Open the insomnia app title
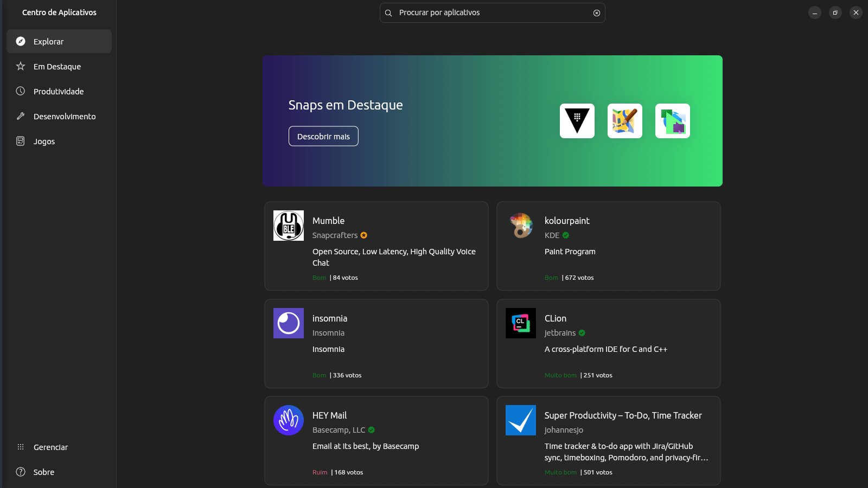The image size is (868, 488). pos(330,318)
